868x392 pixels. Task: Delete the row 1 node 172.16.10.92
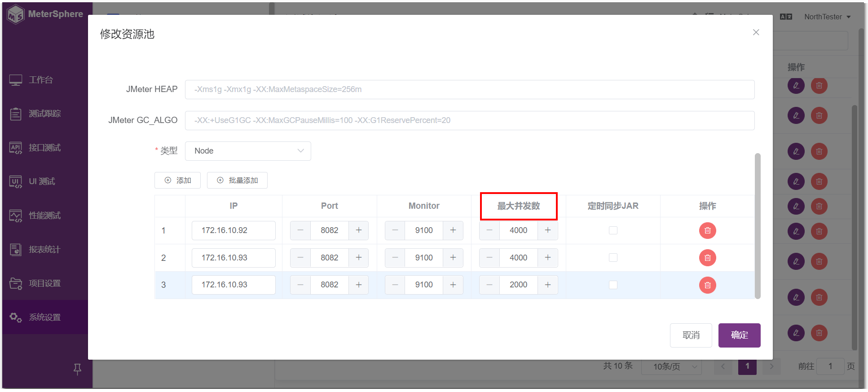point(707,230)
